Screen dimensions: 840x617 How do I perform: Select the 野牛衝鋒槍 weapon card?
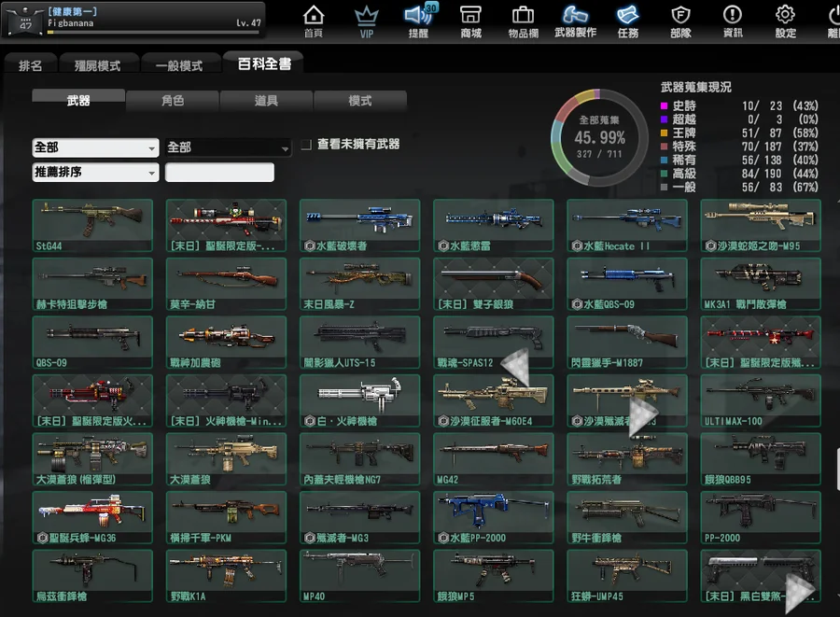point(627,517)
